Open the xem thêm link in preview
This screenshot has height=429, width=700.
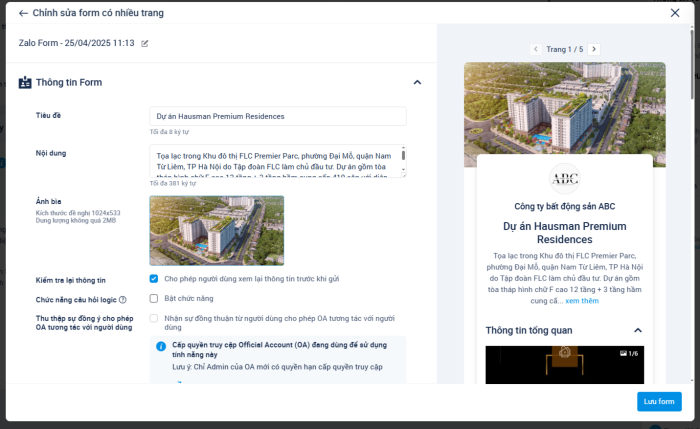(x=582, y=301)
